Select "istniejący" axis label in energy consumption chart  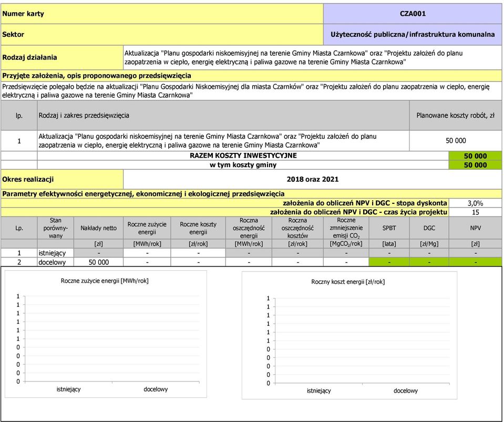68,389
